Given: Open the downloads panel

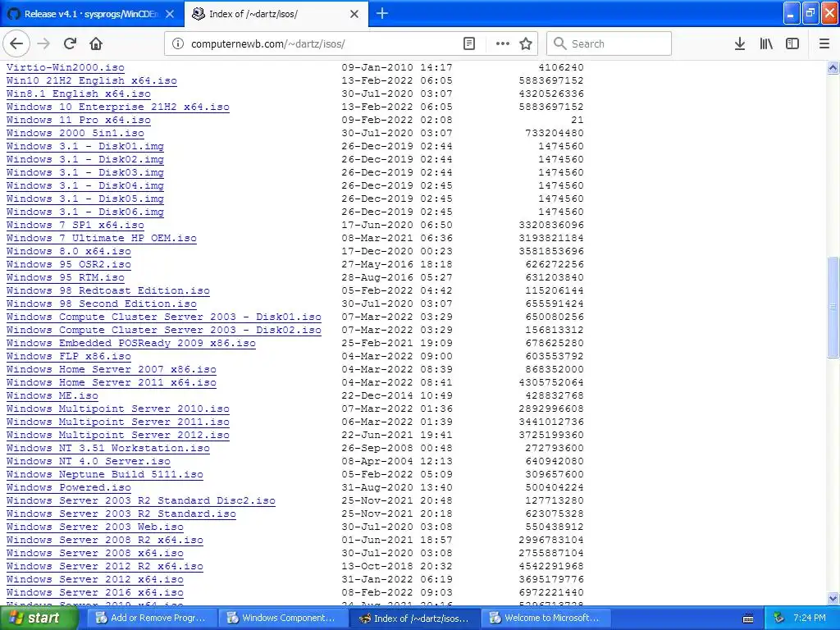Looking at the screenshot, I should pos(740,43).
